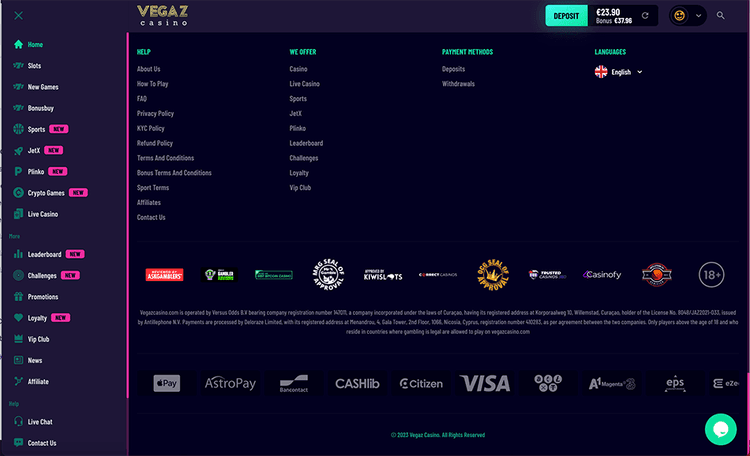The image size is (750, 456).
Task: Open the Privacy Policy link
Action: pos(155,113)
